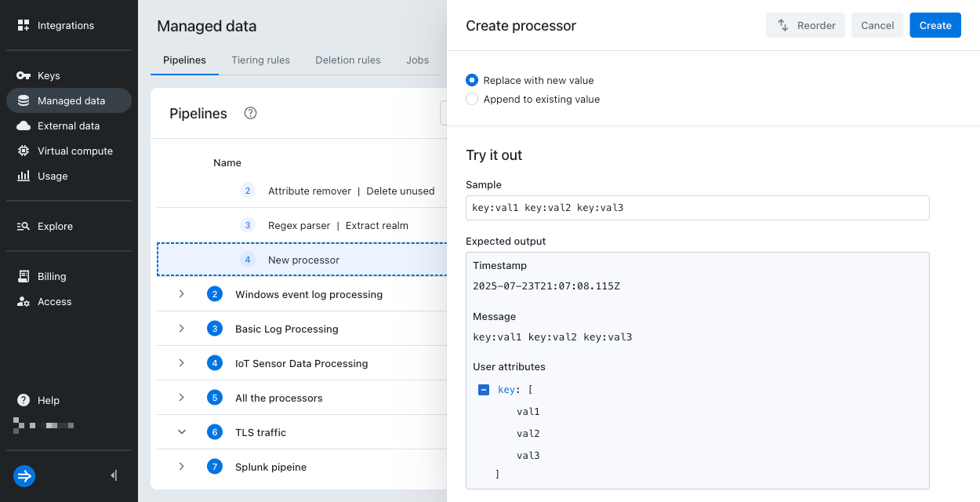Click the Managed data database icon
The height and width of the screenshot is (502, 980).
(24, 100)
